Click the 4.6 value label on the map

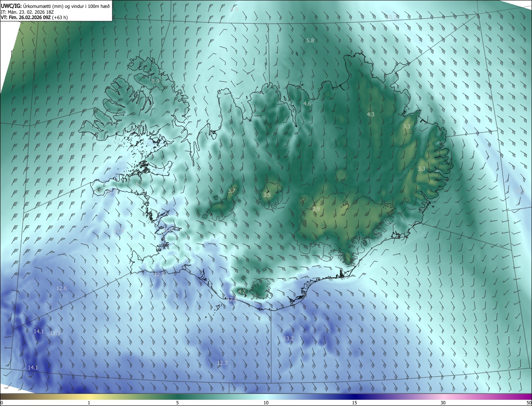(307, 104)
